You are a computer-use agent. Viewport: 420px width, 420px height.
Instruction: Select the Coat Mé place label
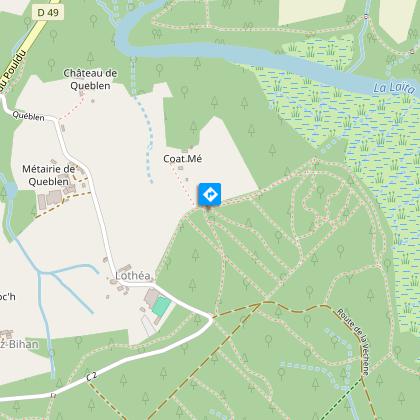click(183, 159)
